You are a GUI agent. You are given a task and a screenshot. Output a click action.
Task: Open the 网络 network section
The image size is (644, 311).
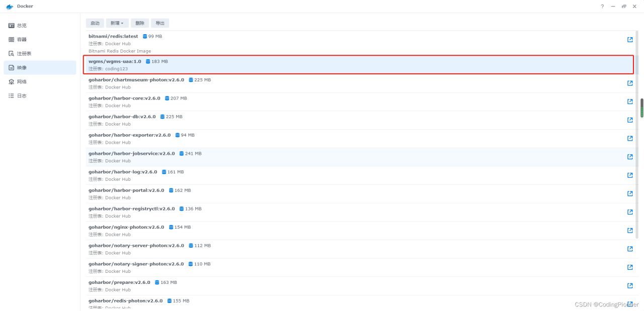click(40, 81)
